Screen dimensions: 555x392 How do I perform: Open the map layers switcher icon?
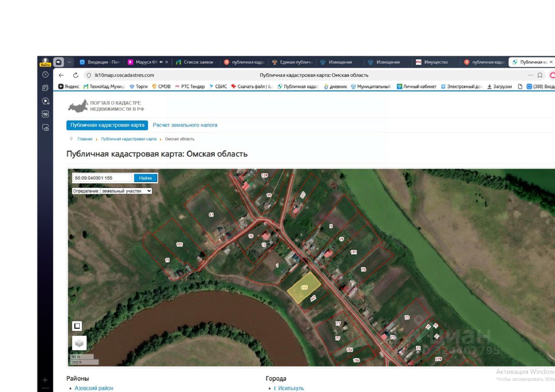(79, 343)
